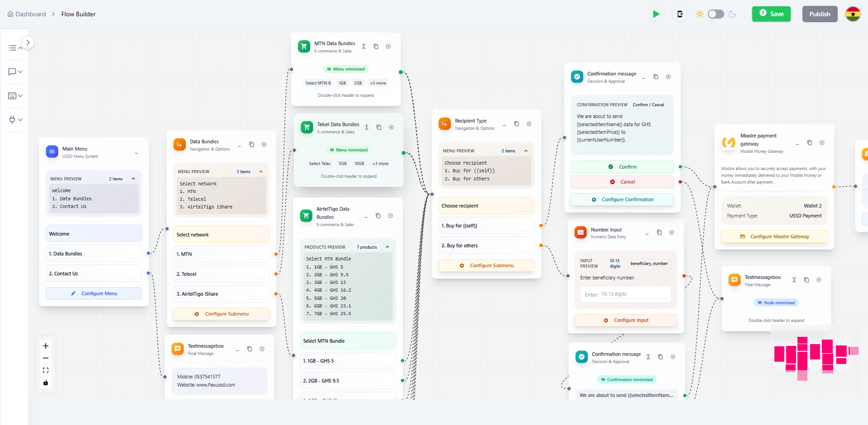
Task: Open the integrations plug icon in sidebar
Action: click(12, 119)
